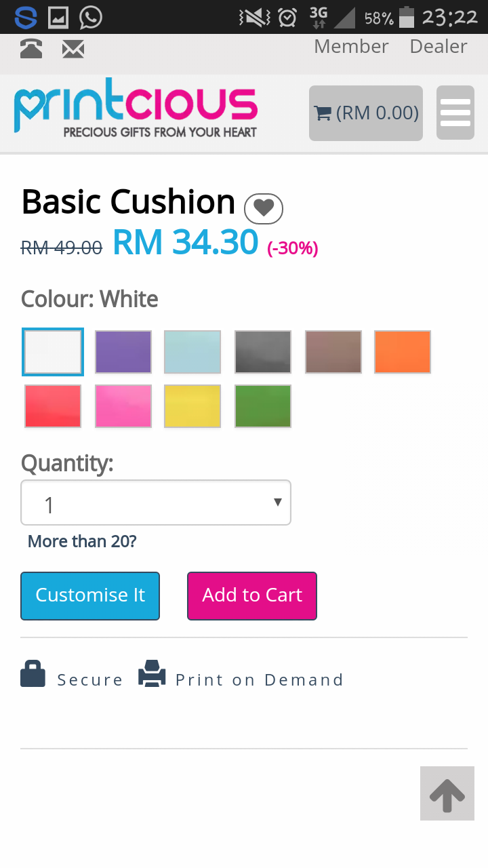Pick the yellow colour swatch
The image size is (488, 868).
point(192,406)
